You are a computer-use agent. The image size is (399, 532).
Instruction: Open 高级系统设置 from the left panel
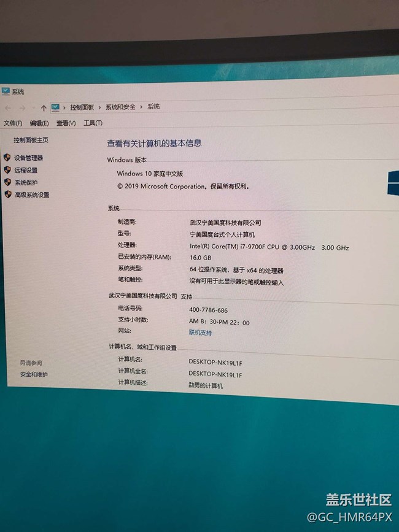tap(32, 195)
